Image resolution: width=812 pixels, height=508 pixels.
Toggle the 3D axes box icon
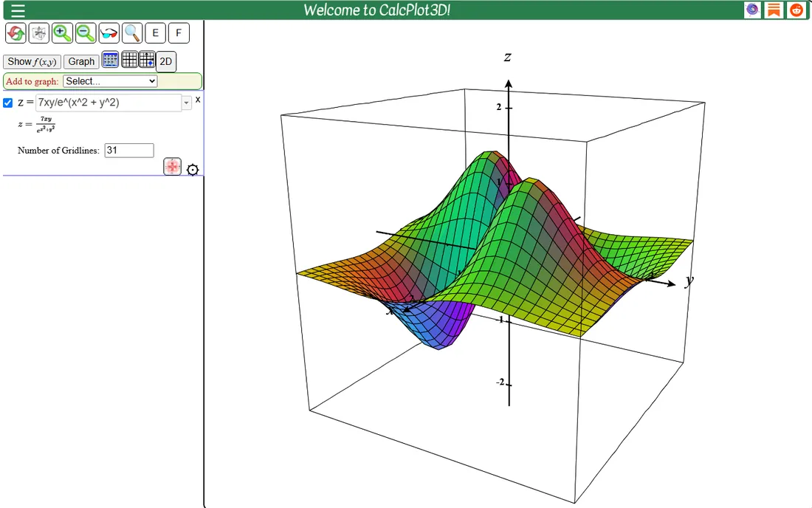tap(39, 33)
